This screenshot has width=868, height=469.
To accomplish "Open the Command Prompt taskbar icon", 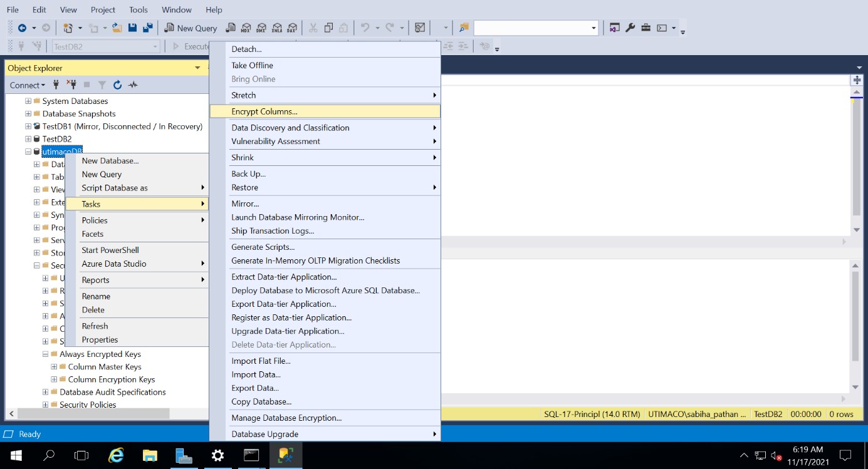I will coord(251,455).
